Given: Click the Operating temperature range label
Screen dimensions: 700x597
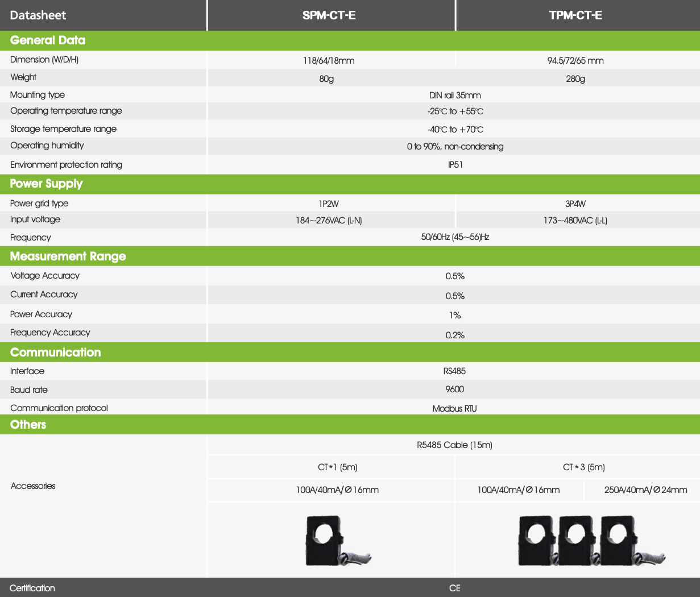Looking at the screenshot, I should 66,111.
